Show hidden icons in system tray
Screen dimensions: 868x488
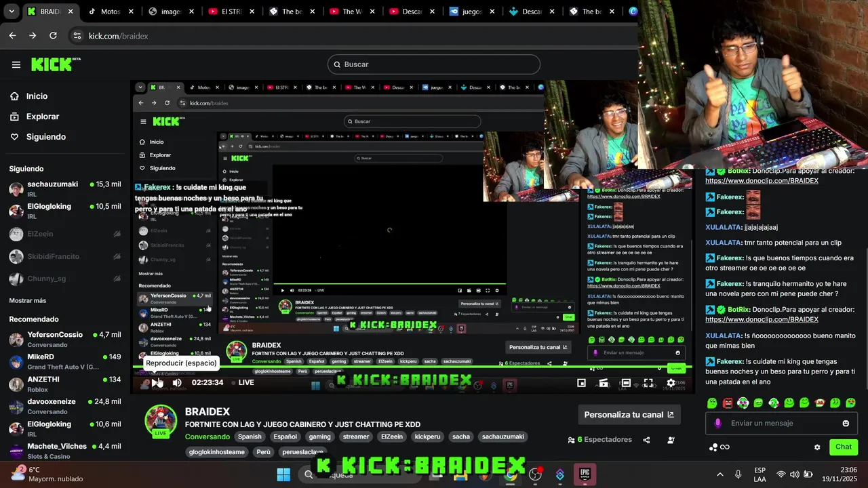coord(719,474)
